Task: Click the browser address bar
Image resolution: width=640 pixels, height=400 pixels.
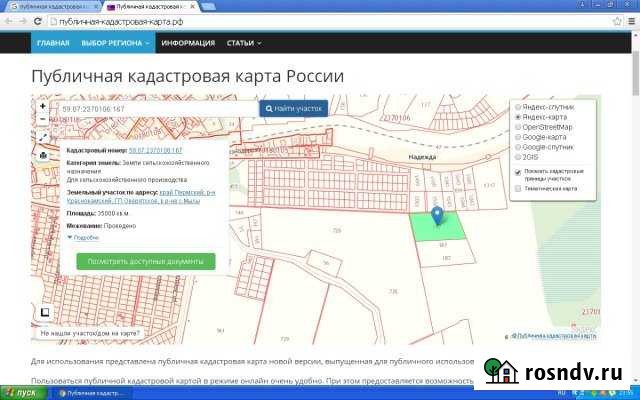Action: pyautogui.click(x=331, y=22)
